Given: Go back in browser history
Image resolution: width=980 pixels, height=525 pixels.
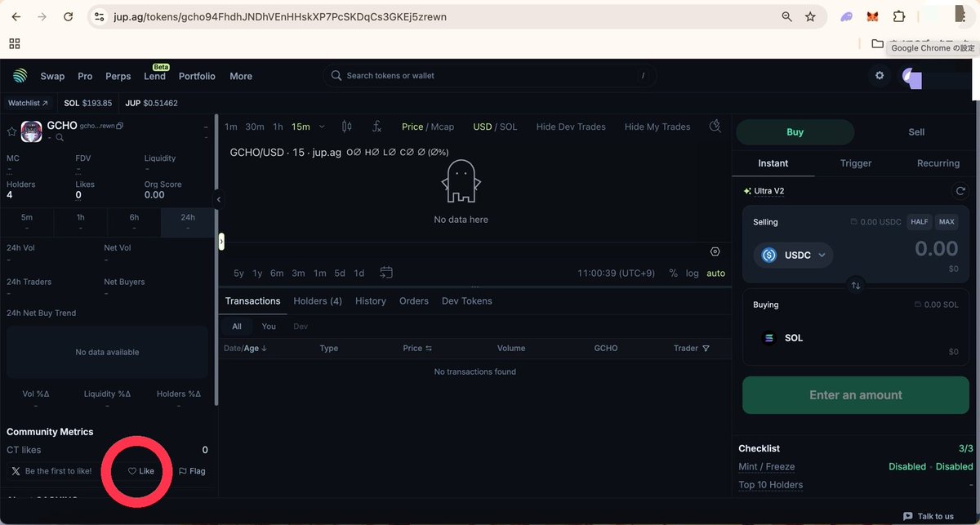Looking at the screenshot, I should [x=16, y=16].
